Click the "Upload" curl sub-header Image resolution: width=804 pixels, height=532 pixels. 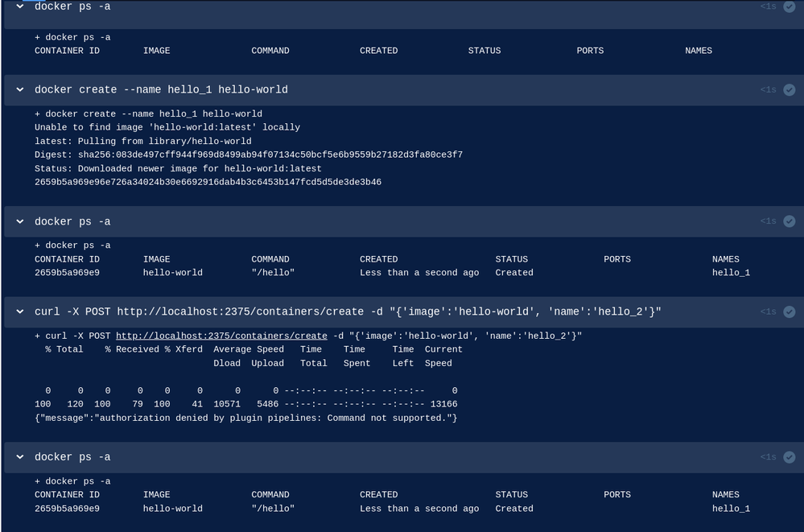pyautogui.click(x=268, y=363)
